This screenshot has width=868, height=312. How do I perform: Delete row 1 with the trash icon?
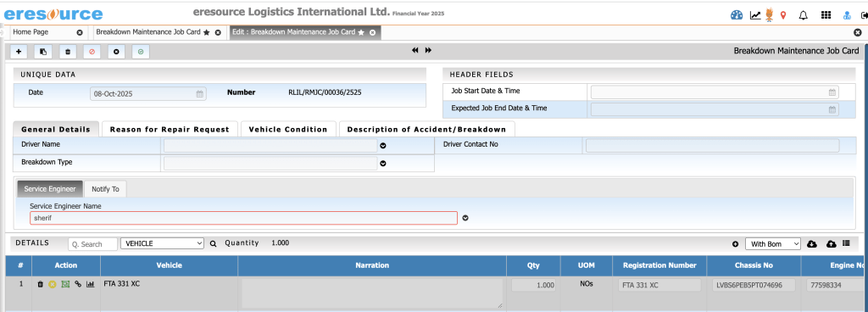coord(40,284)
